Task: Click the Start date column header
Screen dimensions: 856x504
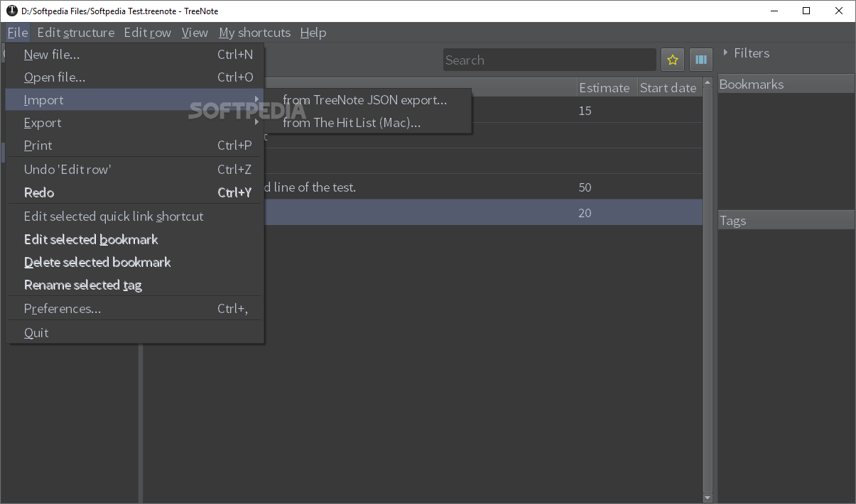Action: (670, 87)
